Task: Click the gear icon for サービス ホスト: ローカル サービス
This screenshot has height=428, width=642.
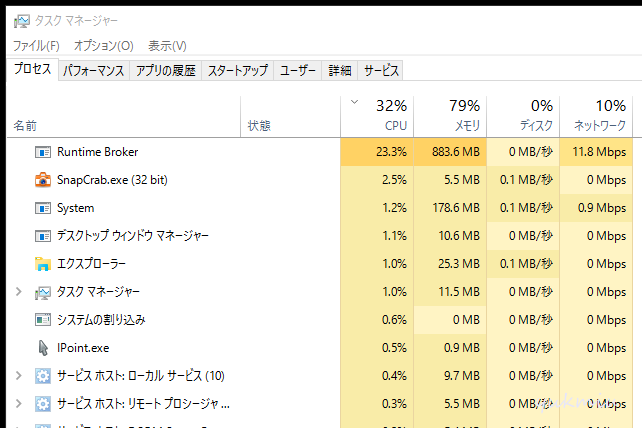Action: pyautogui.click(x=43, y=376)
